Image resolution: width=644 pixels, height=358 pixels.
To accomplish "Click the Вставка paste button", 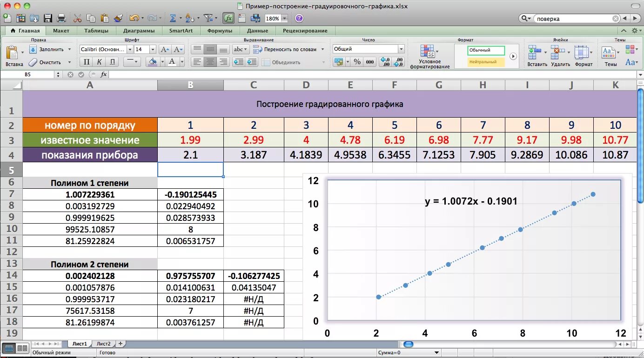I will (13, 56).
